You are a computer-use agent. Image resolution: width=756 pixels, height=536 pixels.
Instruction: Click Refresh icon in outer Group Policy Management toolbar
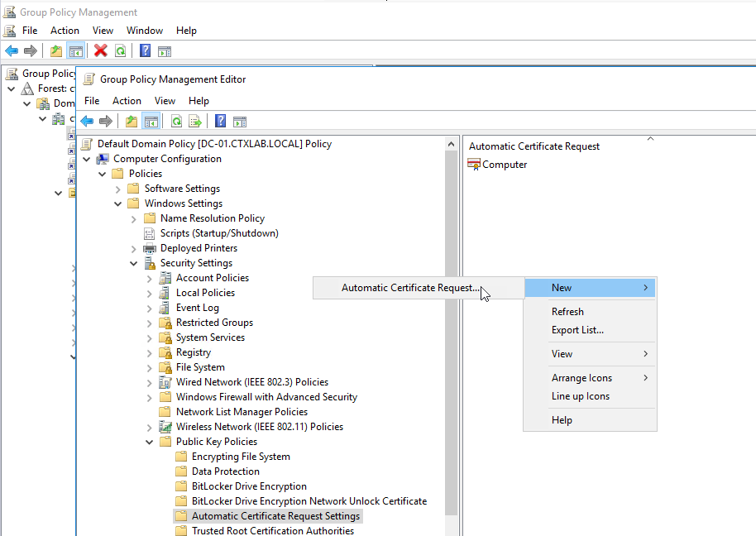coord(121,51)
